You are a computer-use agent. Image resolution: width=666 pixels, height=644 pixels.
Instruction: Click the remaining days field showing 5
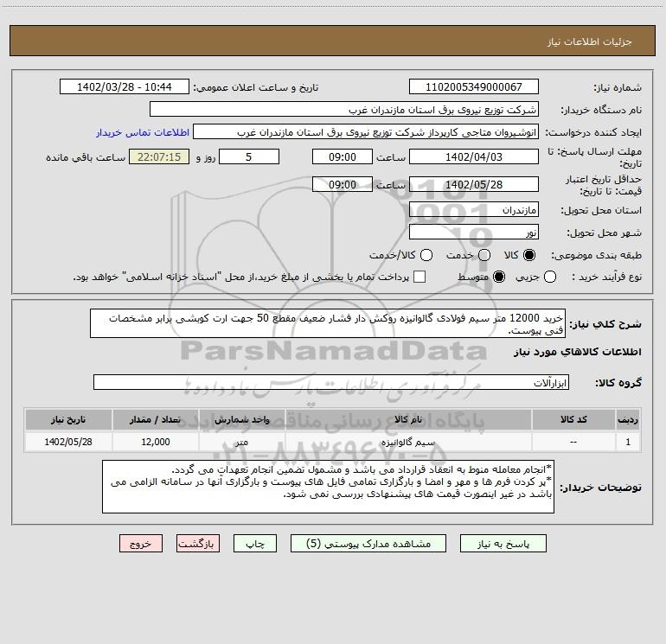[249, 156]
